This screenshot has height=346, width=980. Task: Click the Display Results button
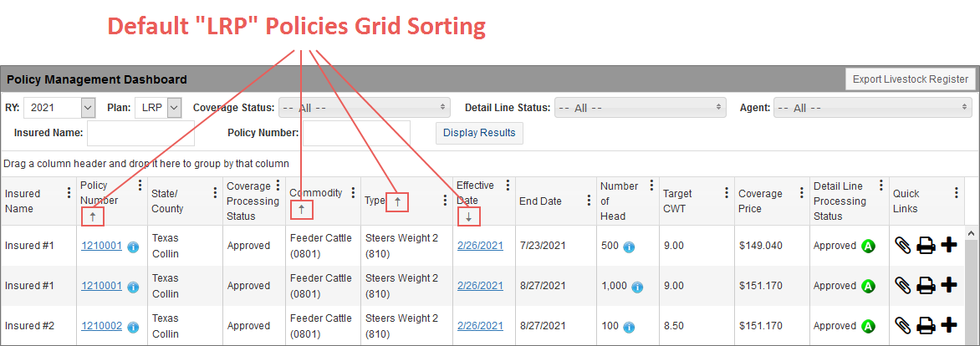click(x=479, y=133)
